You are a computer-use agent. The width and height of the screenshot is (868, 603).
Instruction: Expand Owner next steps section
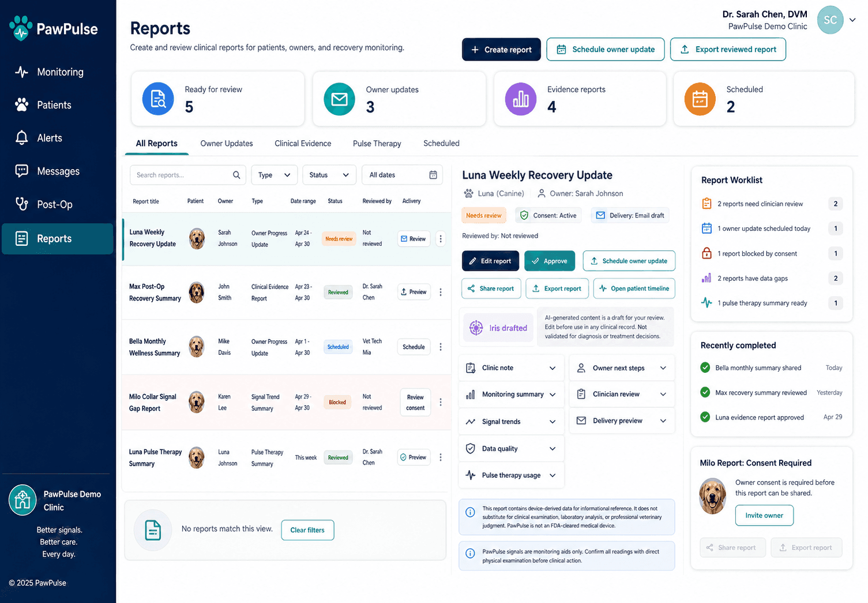click(x=622, y=368)
